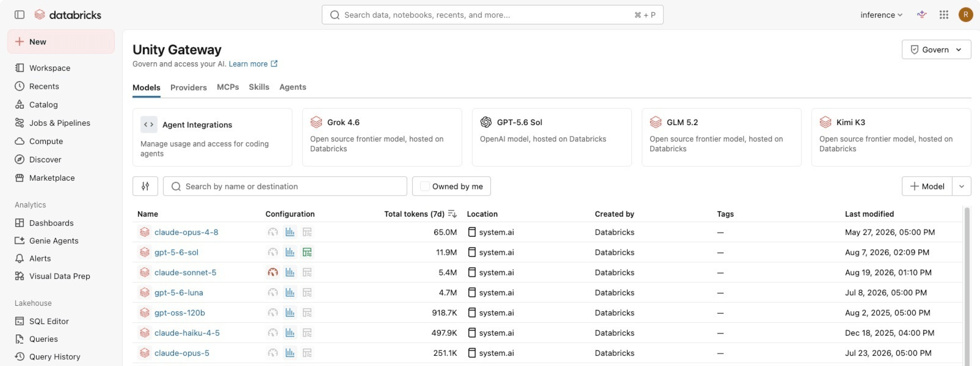
Task: Open the user avatar R menu
Action: click(966, 15)
